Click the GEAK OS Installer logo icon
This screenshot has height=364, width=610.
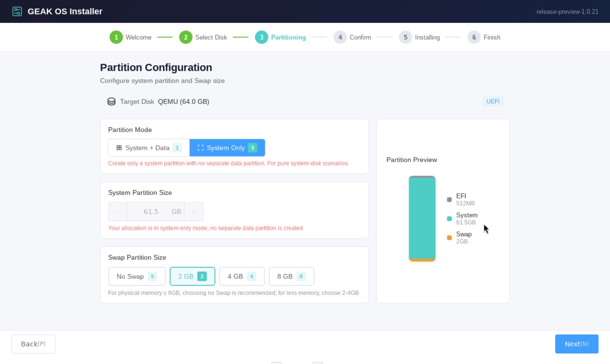click(17, 11)
